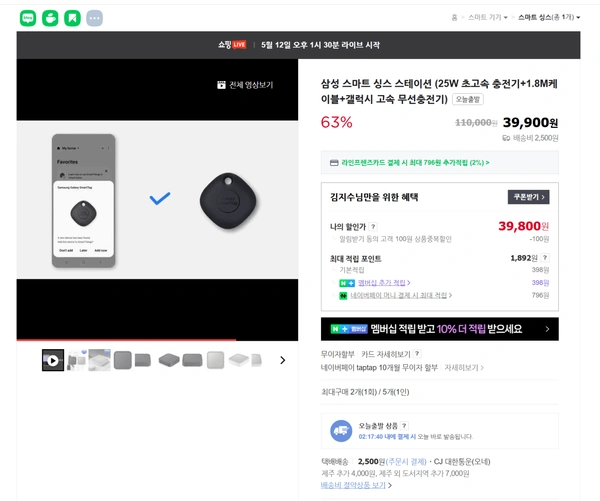Click the 02:17:40 내에 결제 시 countdown text

click(387, 437)
